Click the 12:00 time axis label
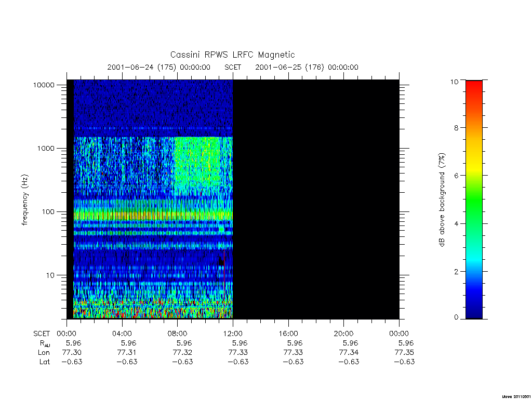Viewport: 532px width, 399px height. tap(233, 334)
